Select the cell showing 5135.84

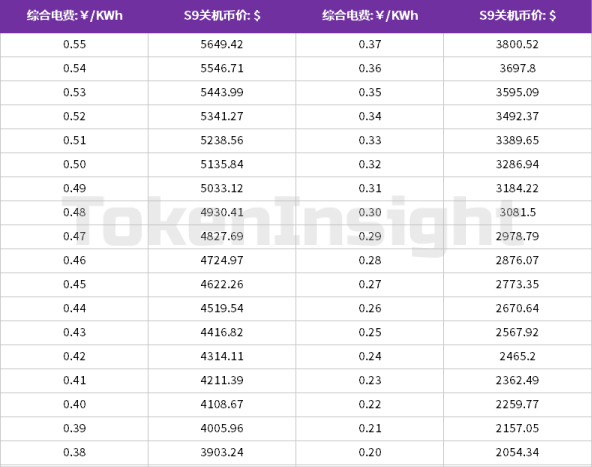tap(222, 165)
